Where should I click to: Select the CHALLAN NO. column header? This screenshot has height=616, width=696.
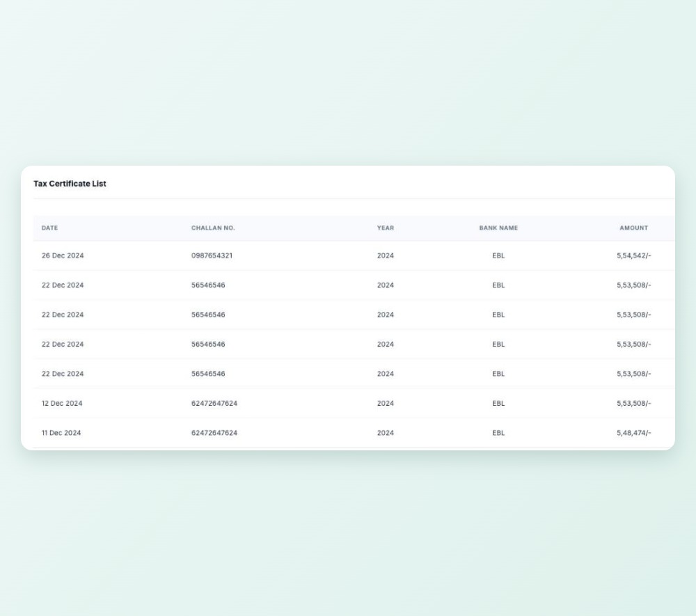pyautogui.click(x=213, y=228)
